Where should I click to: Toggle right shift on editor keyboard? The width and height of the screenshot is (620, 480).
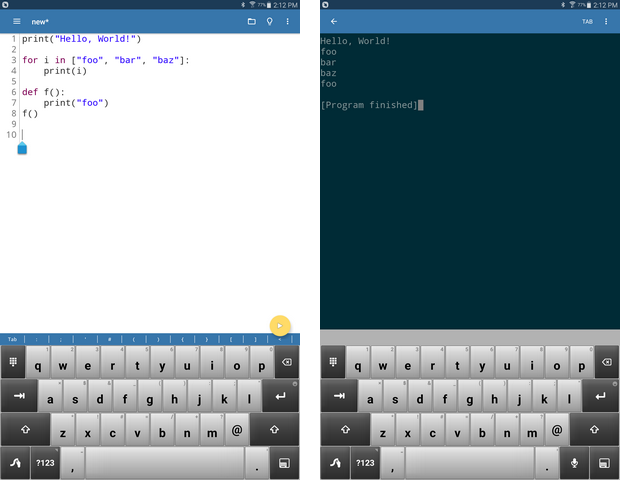pyautogui.click(x=274, y=429)
